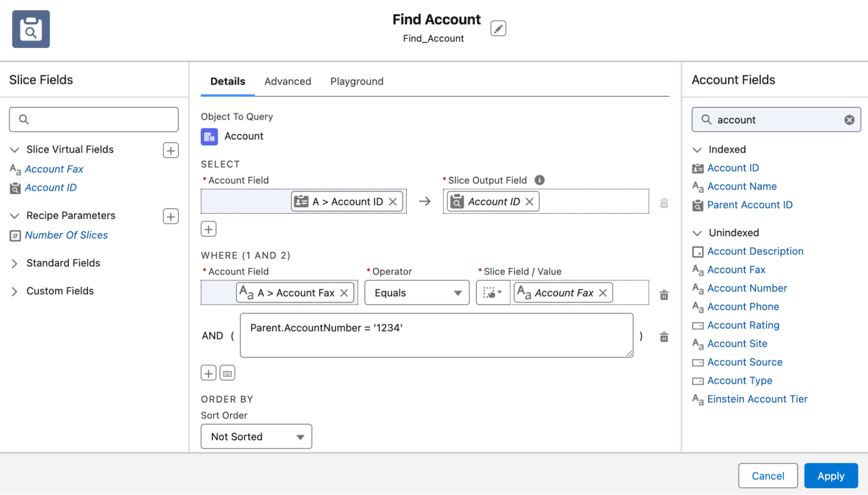Image resolution: width=868 pixels, height=495 pixels.
Task: Add a Slice Virtual Field with plus icon
Action: (x=170, y=150)
